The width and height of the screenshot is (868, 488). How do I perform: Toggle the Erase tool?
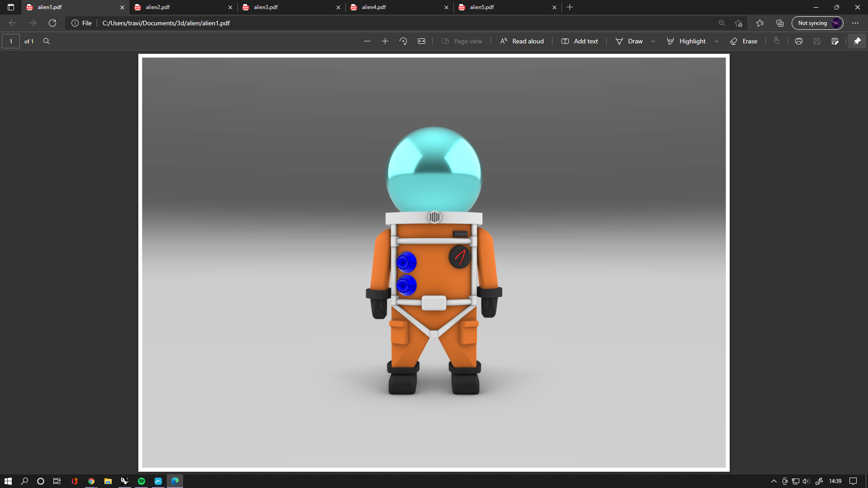tap(744, 41)
